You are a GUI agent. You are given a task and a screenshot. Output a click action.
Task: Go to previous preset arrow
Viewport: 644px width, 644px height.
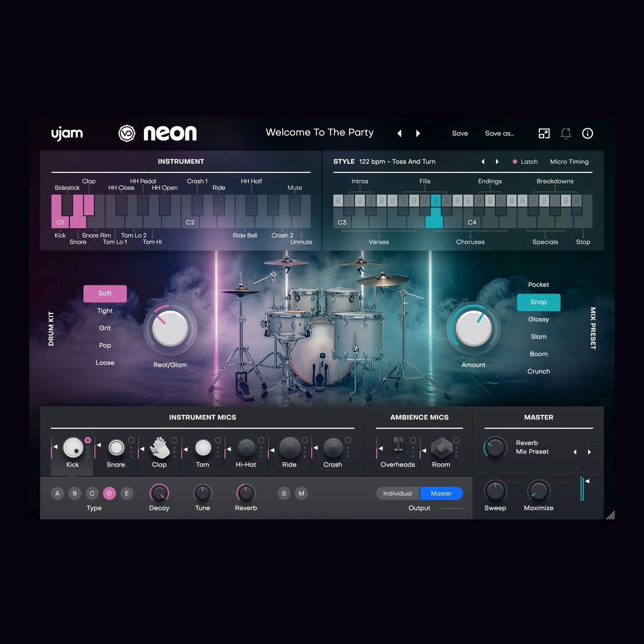399,134
